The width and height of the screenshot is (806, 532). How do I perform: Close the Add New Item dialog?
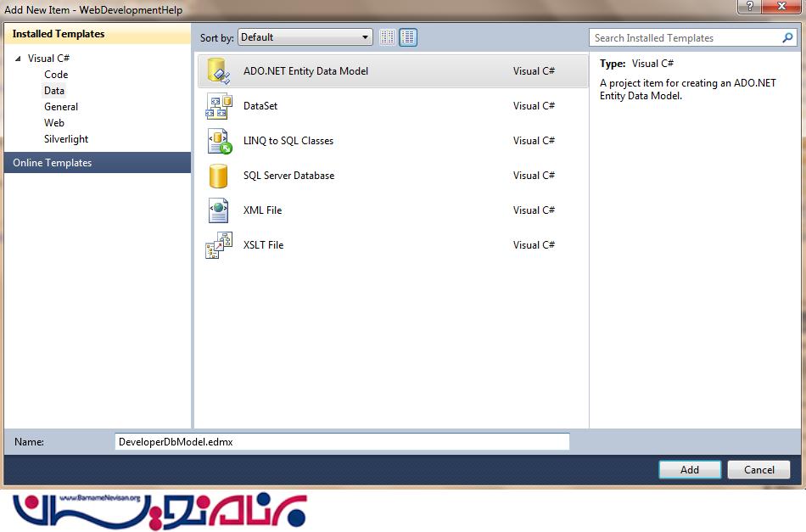click(x=782, y=6)
